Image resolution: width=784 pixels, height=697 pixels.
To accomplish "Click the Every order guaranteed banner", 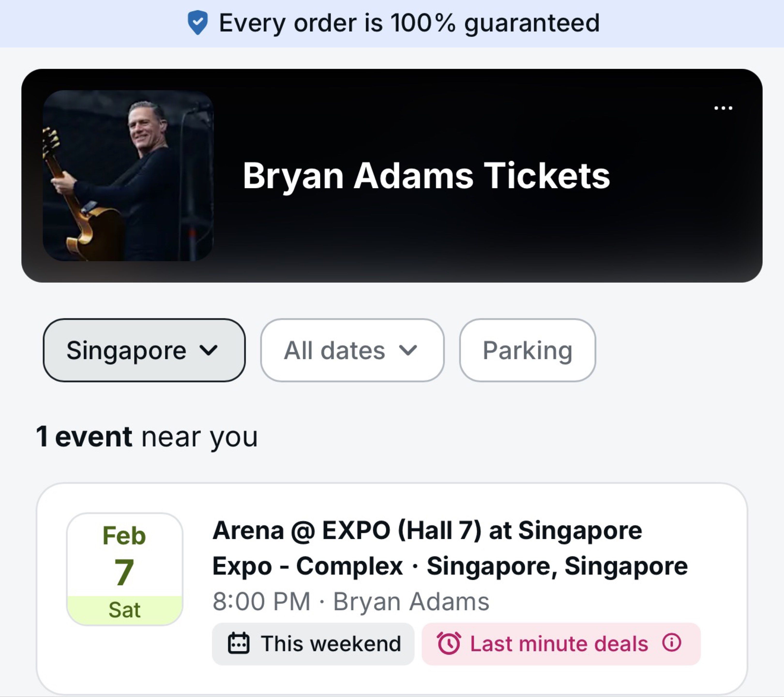I will coord(392,23).
